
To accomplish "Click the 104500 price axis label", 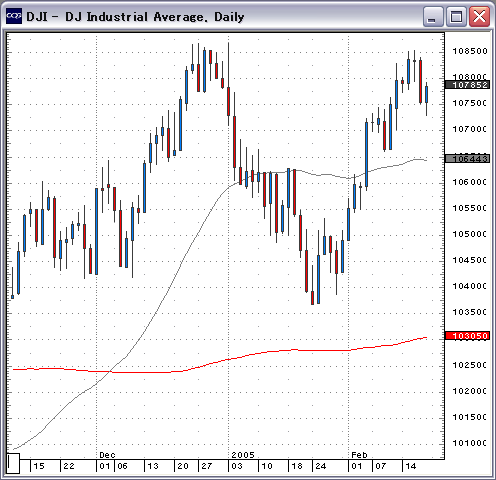I will click(469, 260).
